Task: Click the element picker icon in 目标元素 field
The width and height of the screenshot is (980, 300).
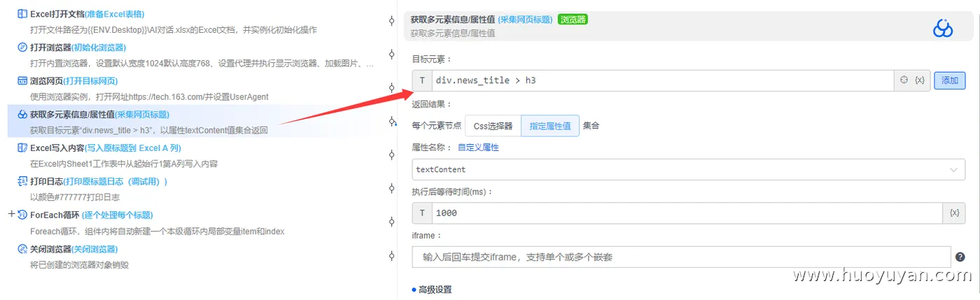Action: coord(904,80)
